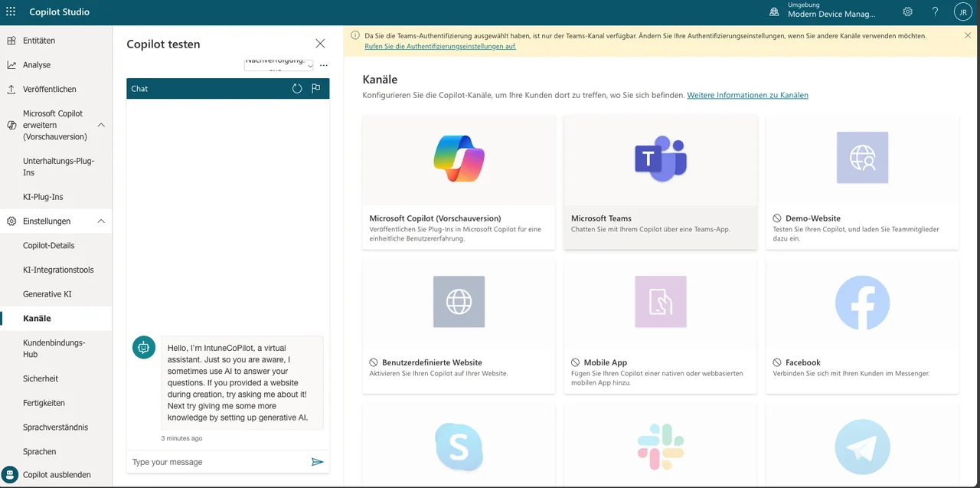
Task: Open link Rufen Sie die Authentifizierungseinstellungen auf
Action: click(x=440, y=46)
